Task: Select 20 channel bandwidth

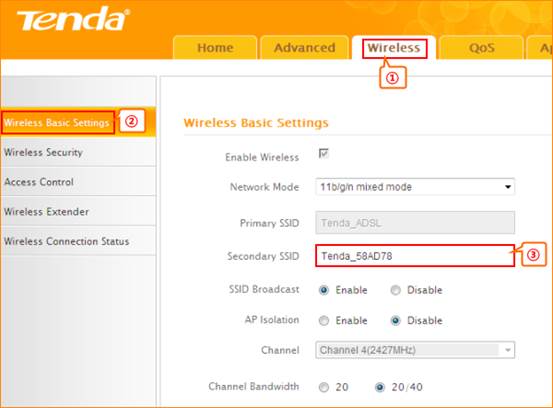Action: click(x=324, y=387)
